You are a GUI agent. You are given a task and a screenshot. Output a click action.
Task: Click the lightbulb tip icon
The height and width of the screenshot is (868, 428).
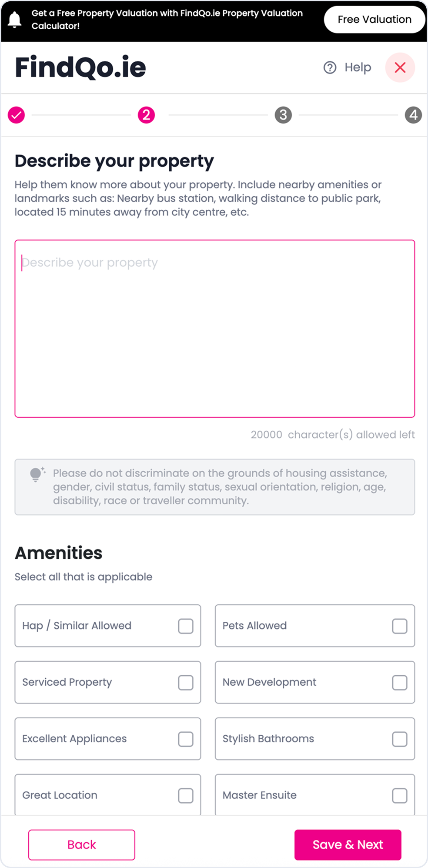36,473
